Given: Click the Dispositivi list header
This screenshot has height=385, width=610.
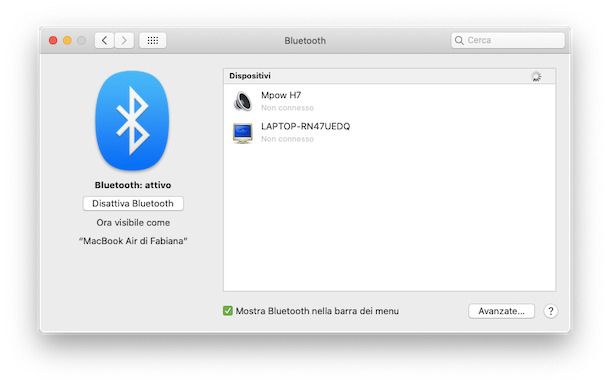Looking at the screenshot, I should click(x=389, y=76).
